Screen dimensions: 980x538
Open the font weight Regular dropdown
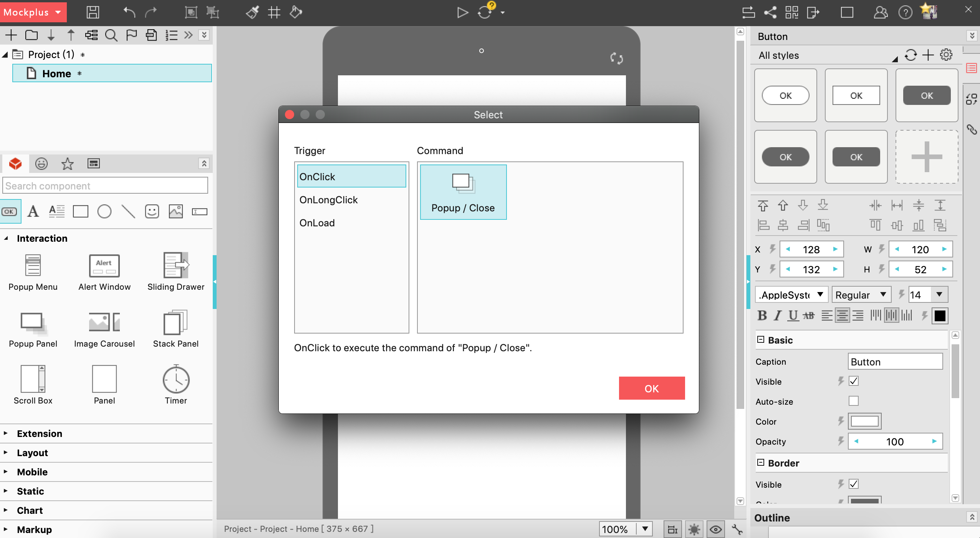tap(861, 295)
